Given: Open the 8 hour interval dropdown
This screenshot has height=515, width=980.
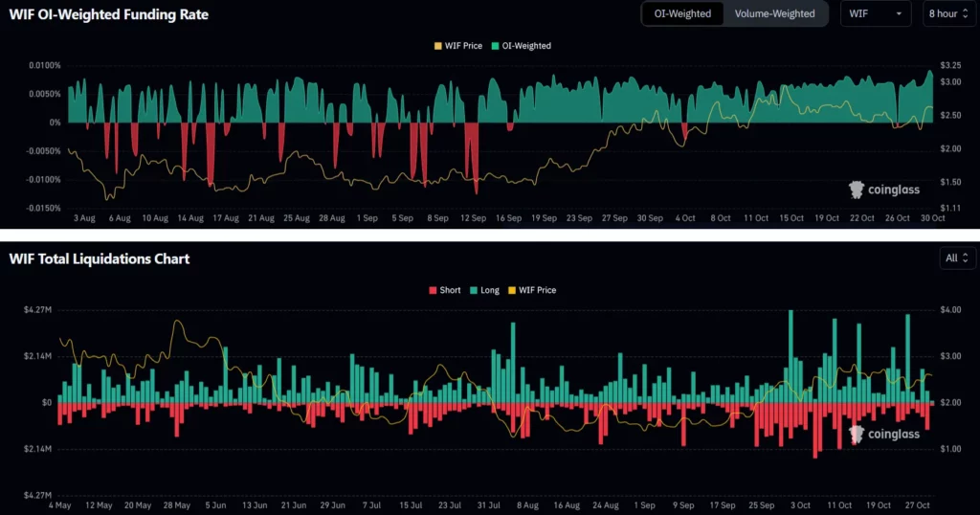Looking at the screenshot, I should [x=948, y=13].
